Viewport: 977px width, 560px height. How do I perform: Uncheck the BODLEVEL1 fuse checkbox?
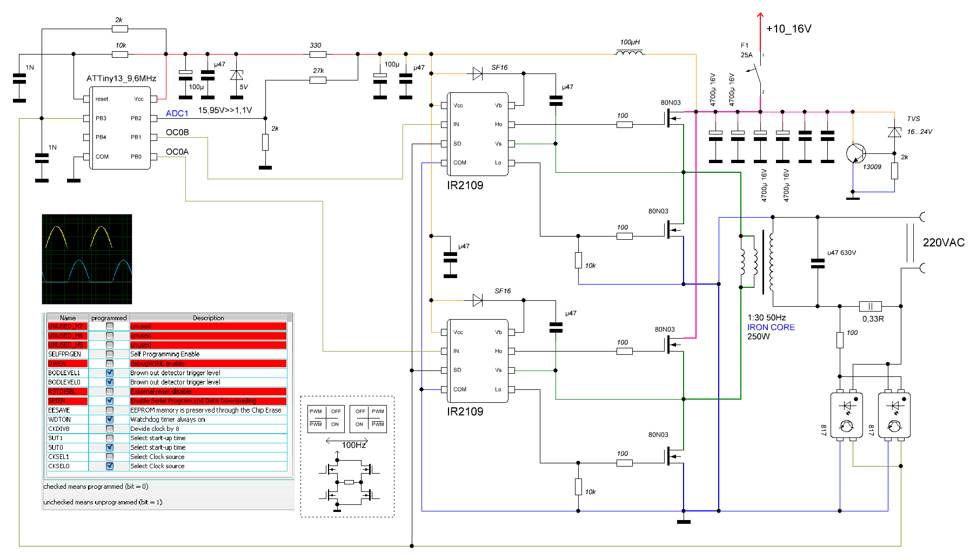110,373
